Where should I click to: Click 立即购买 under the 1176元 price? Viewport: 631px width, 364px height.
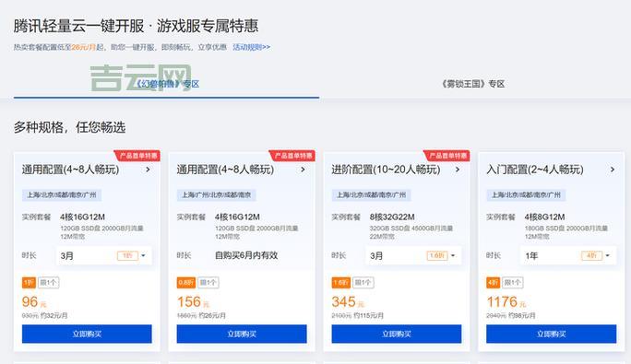point(552,334)
